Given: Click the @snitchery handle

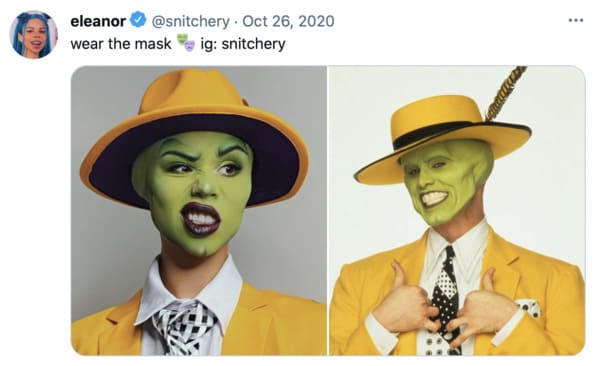Looking at the screenshot, I should pos(191,21).
